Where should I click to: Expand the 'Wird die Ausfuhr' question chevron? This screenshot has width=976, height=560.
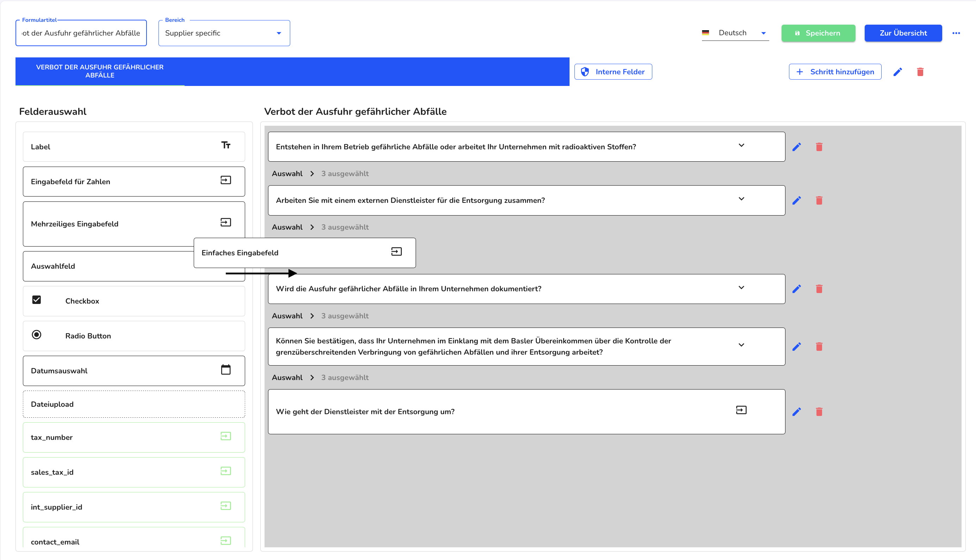click(x=741, y=288)
